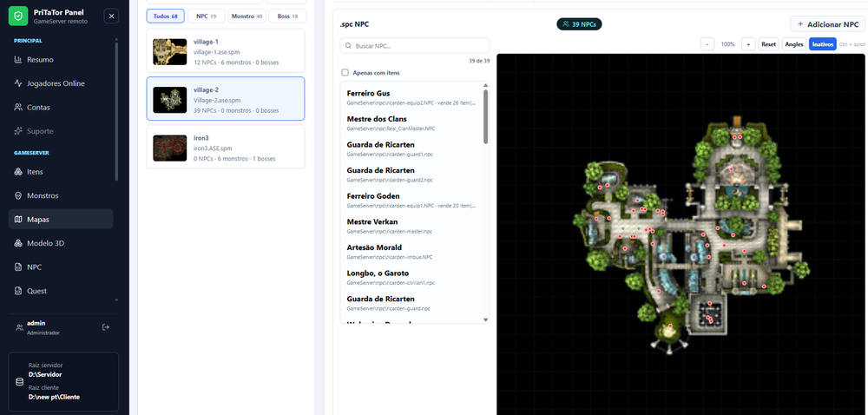Screen dimensions: 868x415
Task: Click the D:\new pt\Cliente path
Action: pyautogui.click(x=54, y=398)
